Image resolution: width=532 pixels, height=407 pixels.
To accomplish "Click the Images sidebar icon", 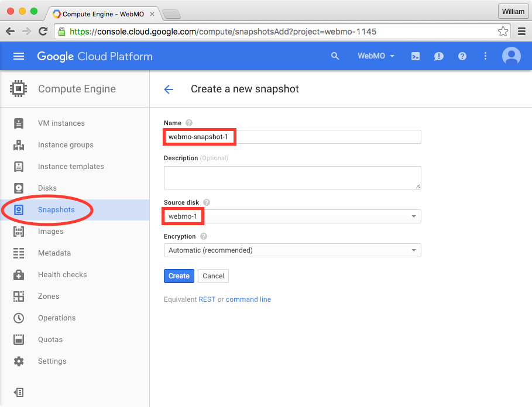I will tap(19, 232).
